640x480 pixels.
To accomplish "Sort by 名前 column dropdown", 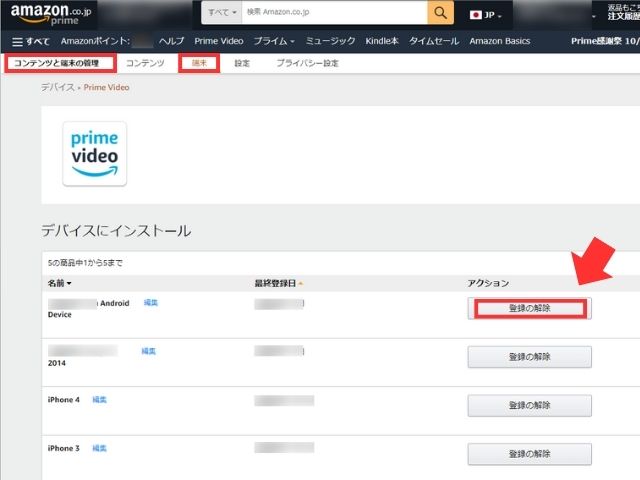I will (60, 283).
